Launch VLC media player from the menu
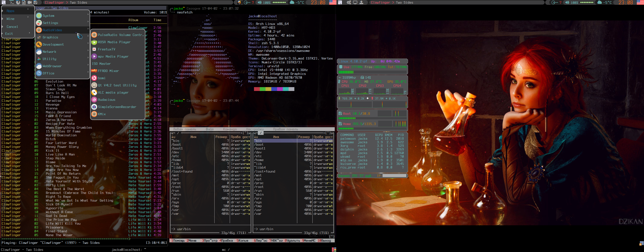Screen dimensions: 644x252 click(118, 93)
